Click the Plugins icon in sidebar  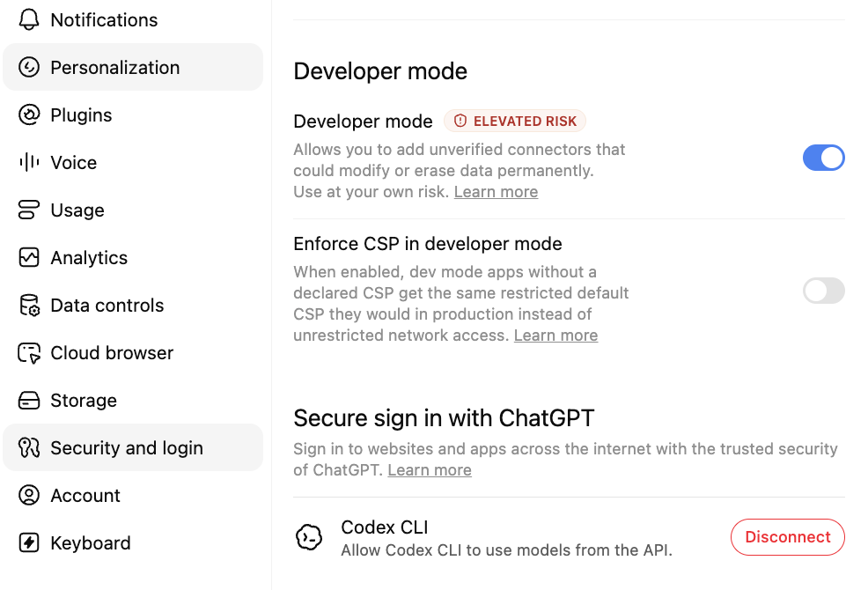29,115
